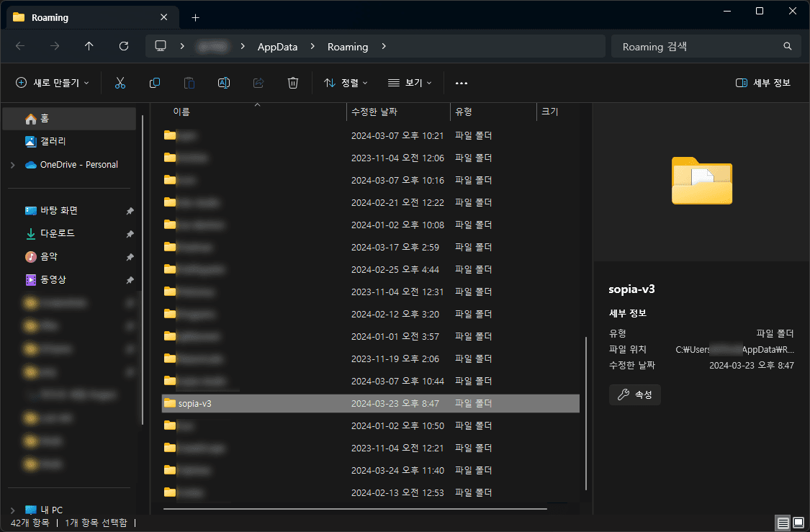810x532 pixels.
Task: Open the 정렬 sort dropdown
Action: [346, 83]
